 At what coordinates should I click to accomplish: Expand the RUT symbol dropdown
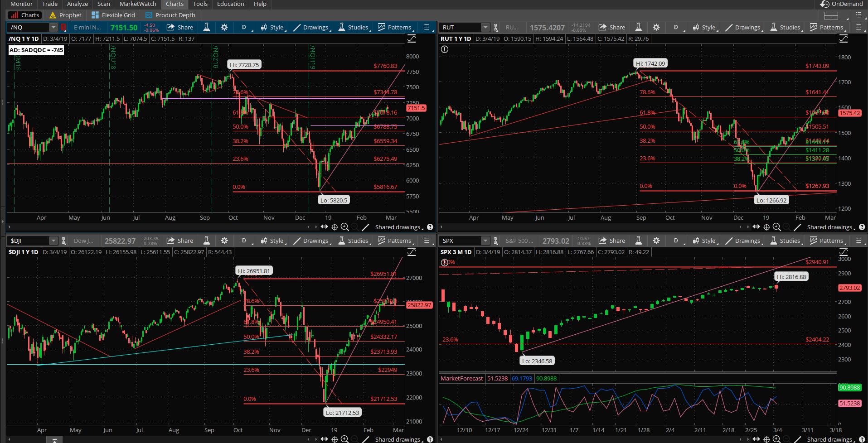click(485, 27)
